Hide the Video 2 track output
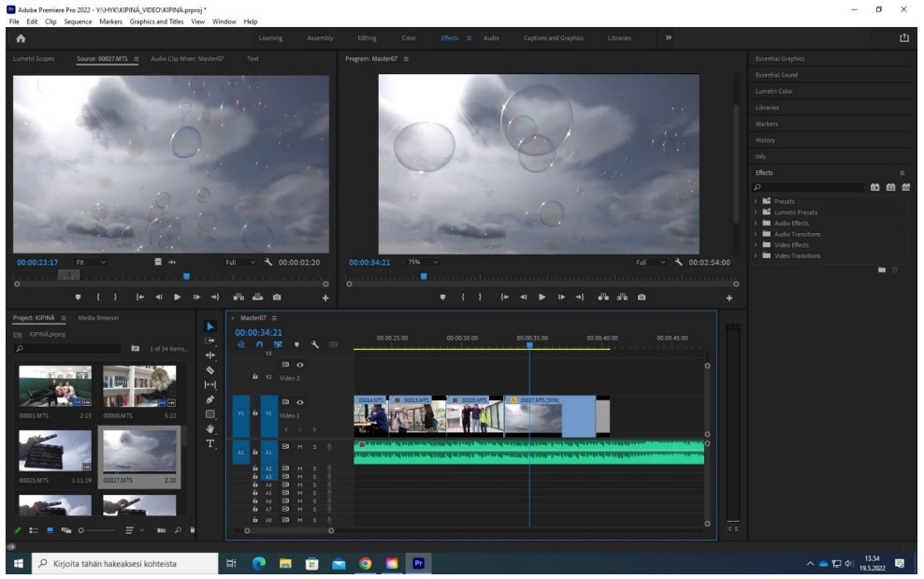The width and height of the screenshot is (924, 579). (x=300, y=365)
